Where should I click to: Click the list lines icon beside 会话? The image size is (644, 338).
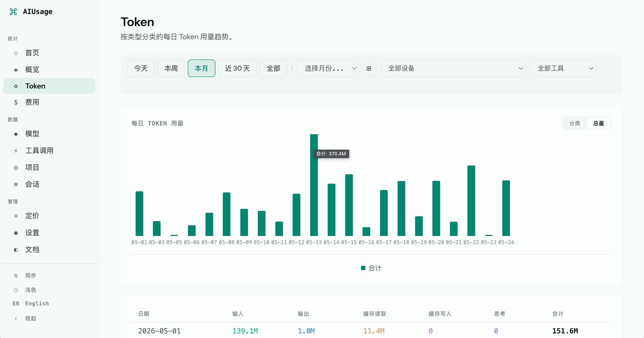pyautogui.click(x=16, y=184)
